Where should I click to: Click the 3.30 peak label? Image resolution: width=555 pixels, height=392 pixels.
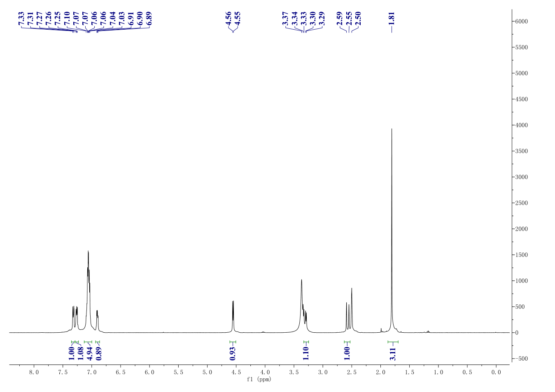click(x=312, y=19)
